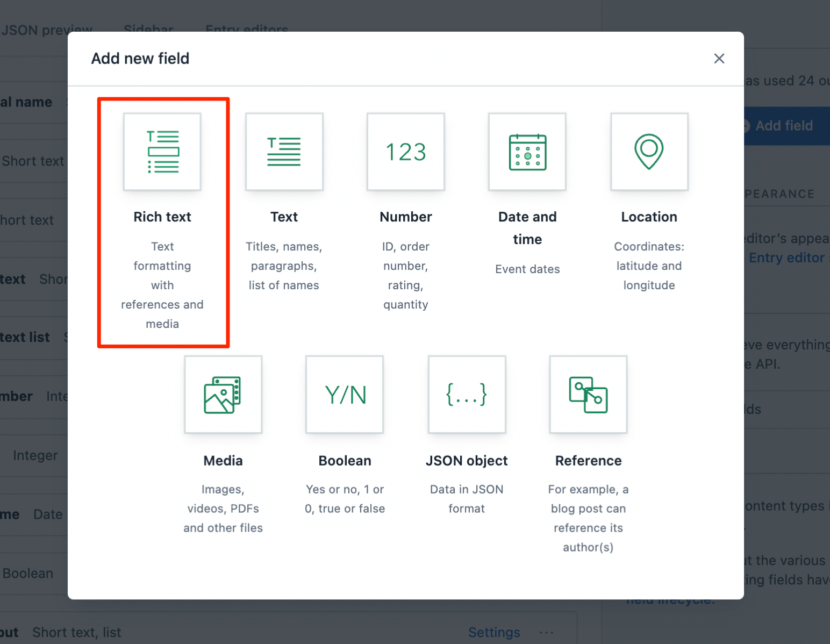Viewport: 830px width, 644px height.
Task: Click the JSON object label
Action: (x=467, y=461)
